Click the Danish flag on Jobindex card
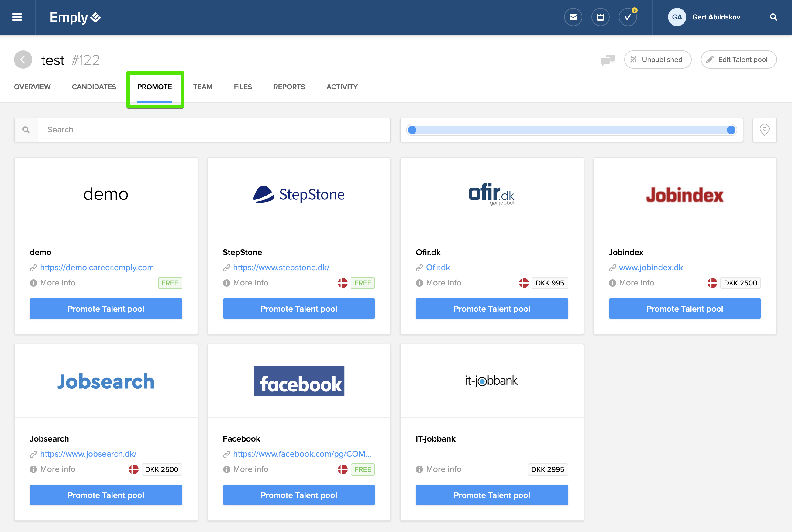The width and height of the screenshot is (792, 532). [x=712, y=283]
